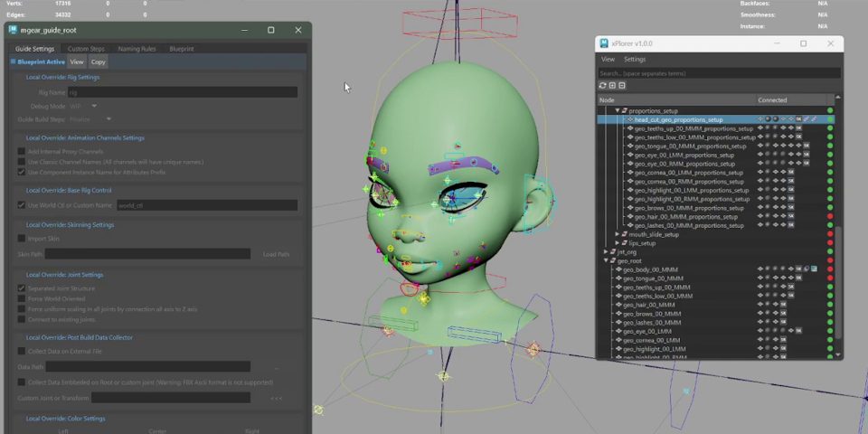
Task: Click the expand-all plus icon in xPlorer
Action: pos(612,86)
